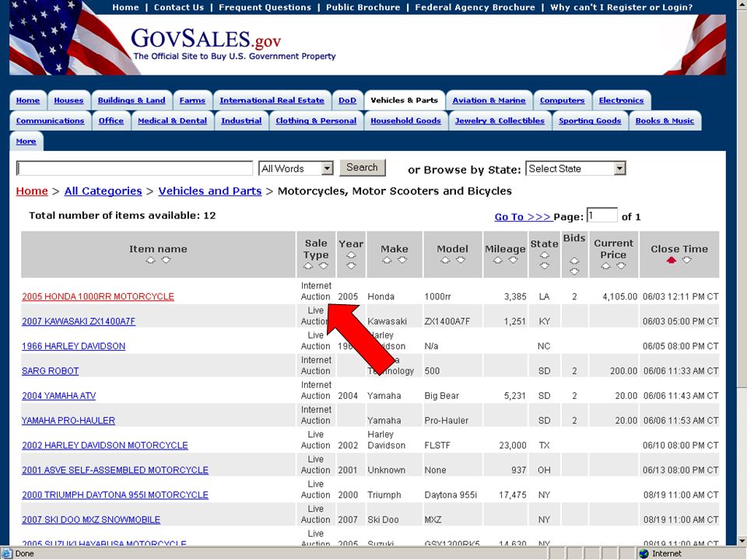The height and width of the screenshot is (560, 747).
Task: Open the Farms tab
Action: [x=192, y=100]
